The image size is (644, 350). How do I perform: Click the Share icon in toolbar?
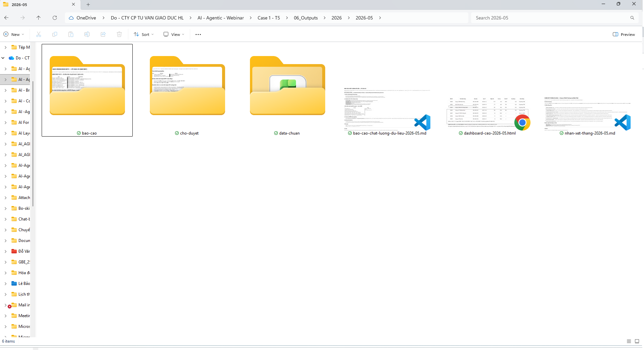pos(103,34)
